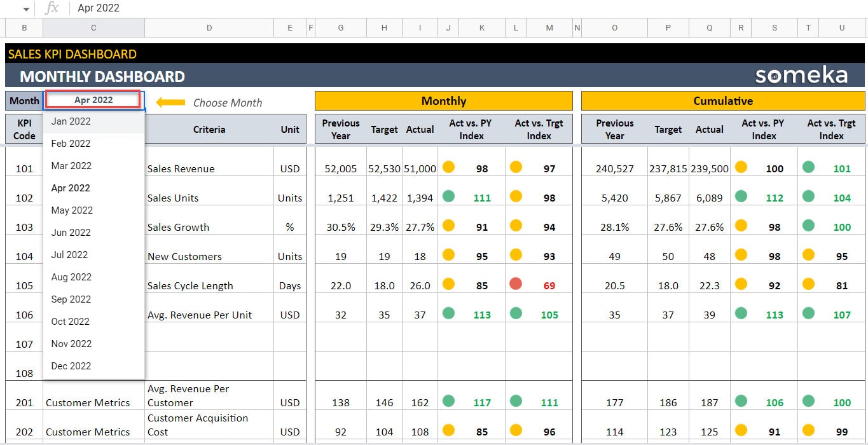This screenshot has width=868, height=445.
Task: Click the green indicator beside monthly 113
Action: (448, 313)
